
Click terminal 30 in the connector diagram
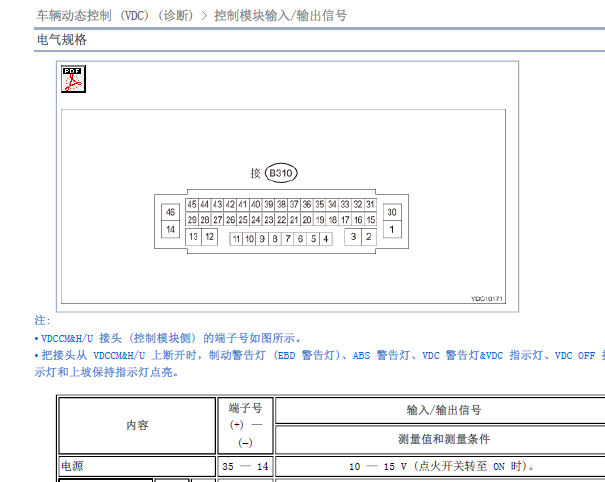point(392,212)
